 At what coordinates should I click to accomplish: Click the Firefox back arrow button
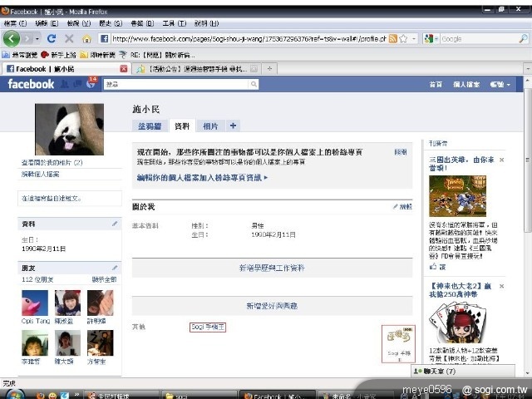[12, 39]
